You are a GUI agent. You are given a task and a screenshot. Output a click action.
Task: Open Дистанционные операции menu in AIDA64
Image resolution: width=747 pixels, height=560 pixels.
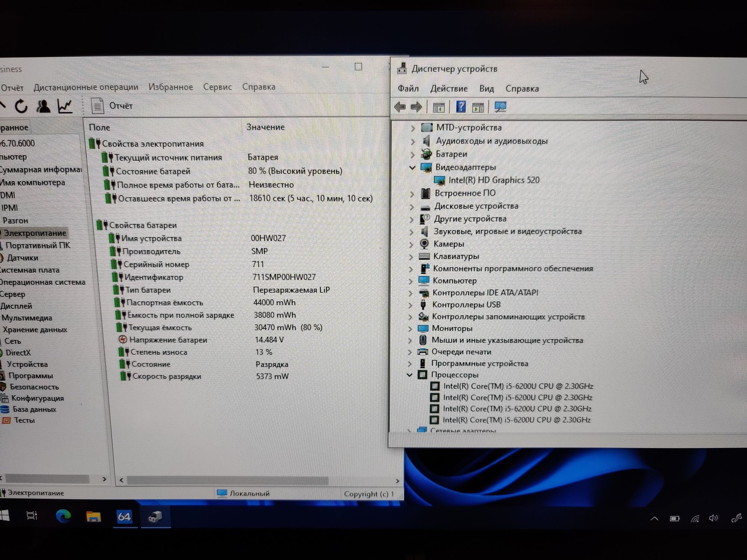click(x=86, y=87)
